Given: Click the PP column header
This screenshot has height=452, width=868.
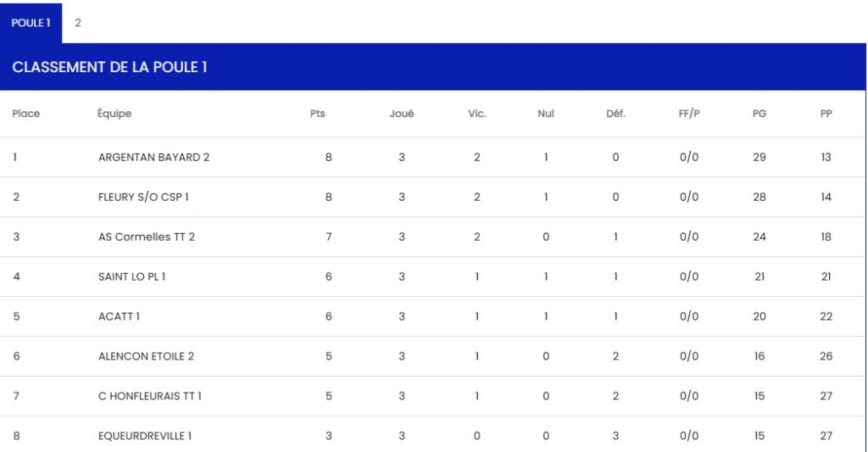Looking at the screenshot, I should coord(826,114).
